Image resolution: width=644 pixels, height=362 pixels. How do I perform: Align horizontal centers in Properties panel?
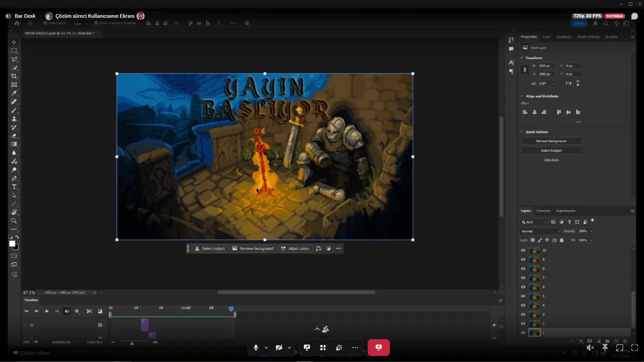534,112
